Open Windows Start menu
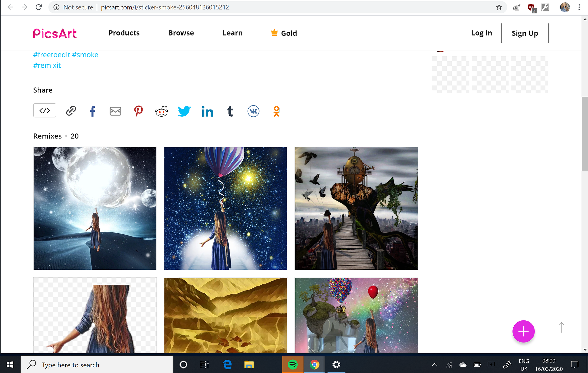Image resolution: width=588 pixels, height=373 pixels. click(x=10, y=364)
